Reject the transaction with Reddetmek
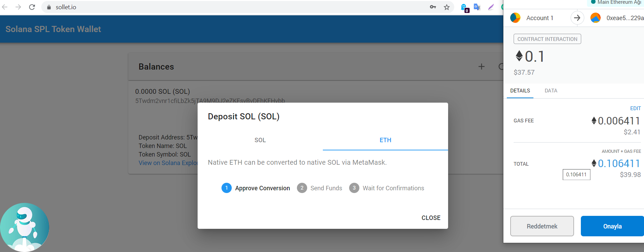The width and height of the screenshot is (644, 252). click(x=542, y=226)
